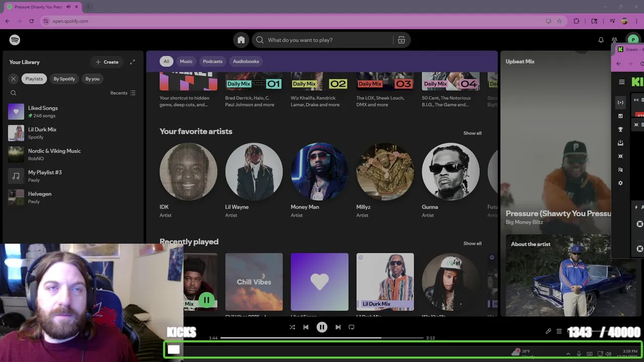The height and width of the screenshot is (362, 644).
Task: Toggle shuffle in the player bar
Action: pyautogui.click(x=292, y=327)
